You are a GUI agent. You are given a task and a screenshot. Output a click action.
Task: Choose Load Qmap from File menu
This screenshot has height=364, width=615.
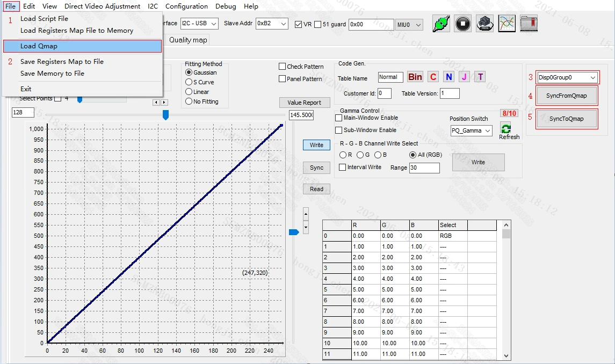click(x=82, y=46)
